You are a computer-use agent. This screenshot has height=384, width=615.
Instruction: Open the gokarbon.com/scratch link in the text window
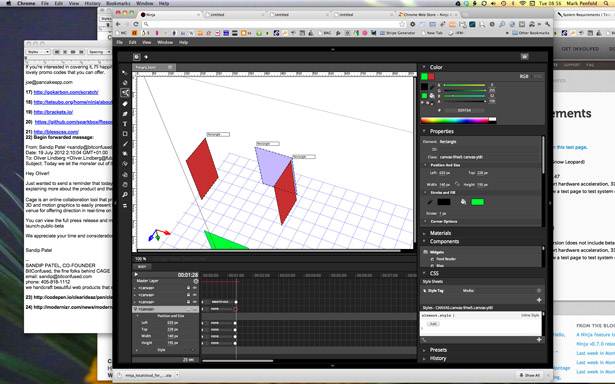click(x=66, y=92)
